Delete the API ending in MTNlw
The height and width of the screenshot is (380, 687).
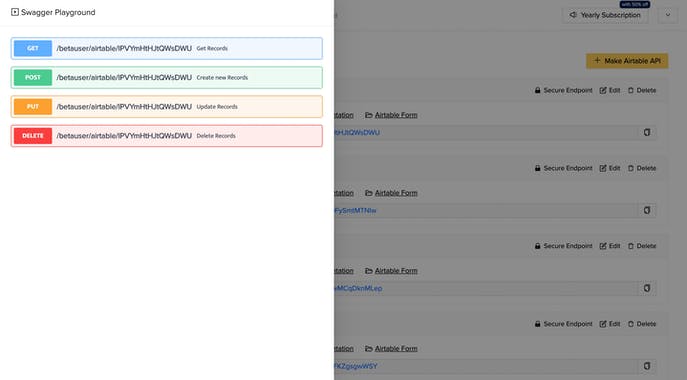tap(642, 168)
